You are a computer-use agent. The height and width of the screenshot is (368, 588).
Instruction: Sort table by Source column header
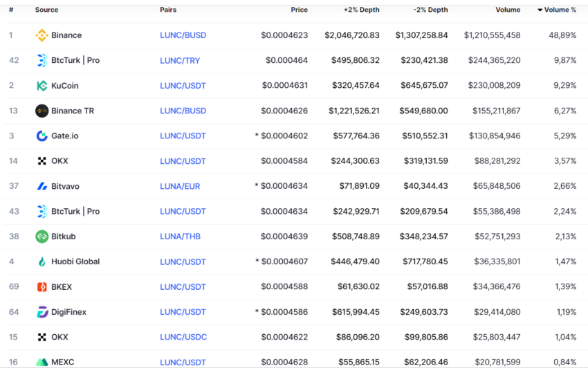point(46,10)
